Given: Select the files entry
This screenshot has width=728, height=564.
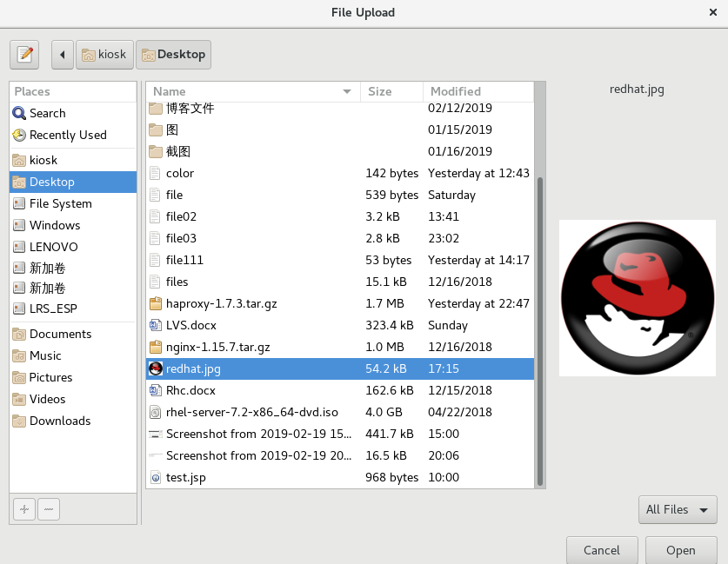Looking at the screenshot, I should pos(340,282).
